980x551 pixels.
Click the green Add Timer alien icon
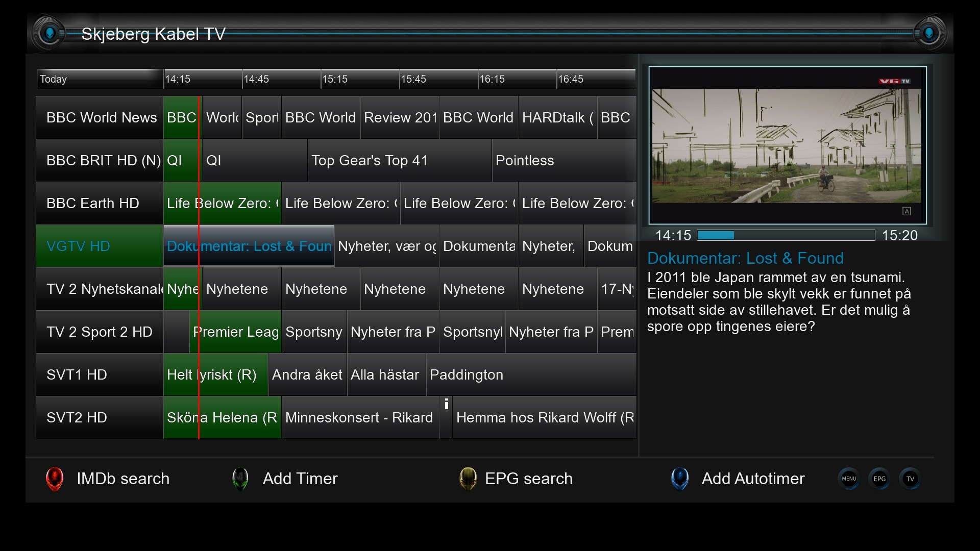click(240, 479)
